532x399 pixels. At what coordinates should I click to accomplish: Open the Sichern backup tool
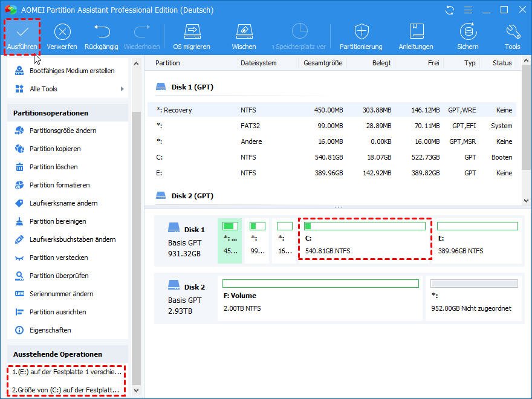pyautogui.click(x=468, y=37)
